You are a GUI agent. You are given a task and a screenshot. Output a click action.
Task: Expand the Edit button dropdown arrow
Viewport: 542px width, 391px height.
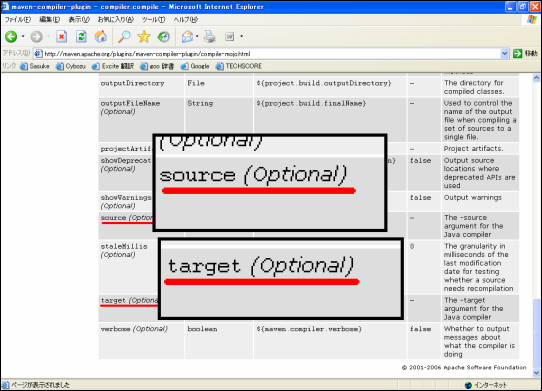point(241,36)
